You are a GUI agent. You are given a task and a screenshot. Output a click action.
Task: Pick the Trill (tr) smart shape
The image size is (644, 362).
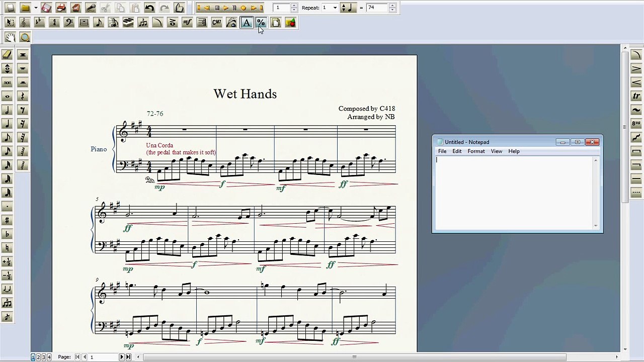636,96
